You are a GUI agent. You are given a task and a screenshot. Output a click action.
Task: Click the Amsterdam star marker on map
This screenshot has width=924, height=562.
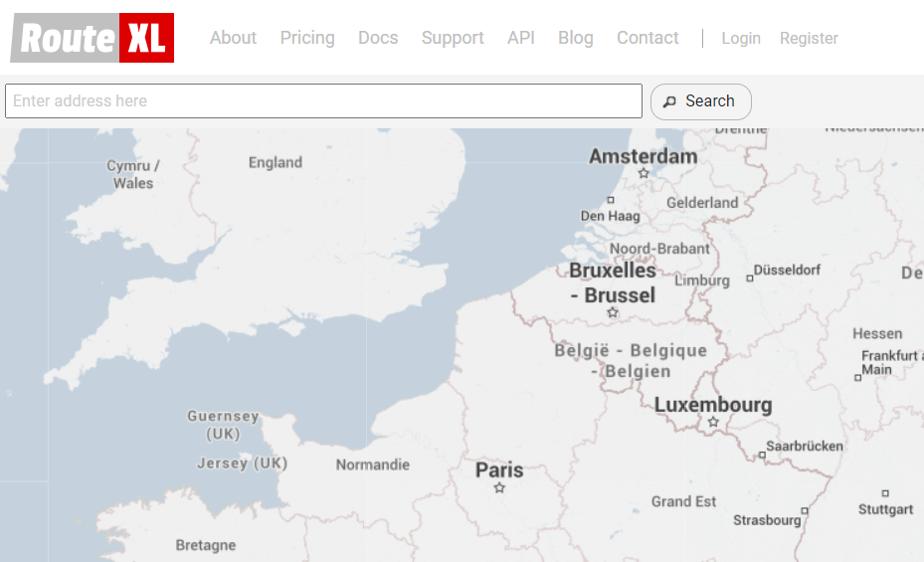[x=644, y=173]
